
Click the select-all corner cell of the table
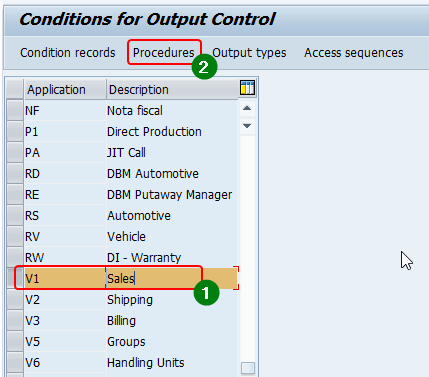[x=15, y=89]
